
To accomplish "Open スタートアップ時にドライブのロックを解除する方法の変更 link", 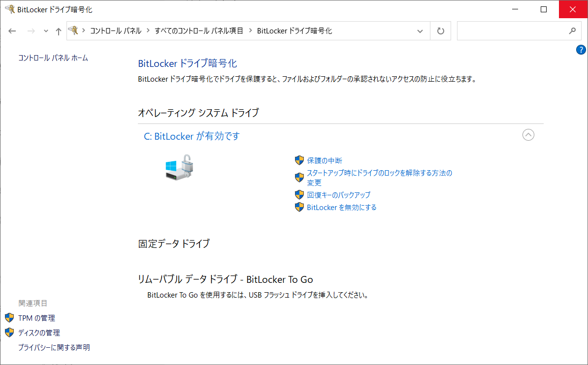I will [x=379, y=173].
